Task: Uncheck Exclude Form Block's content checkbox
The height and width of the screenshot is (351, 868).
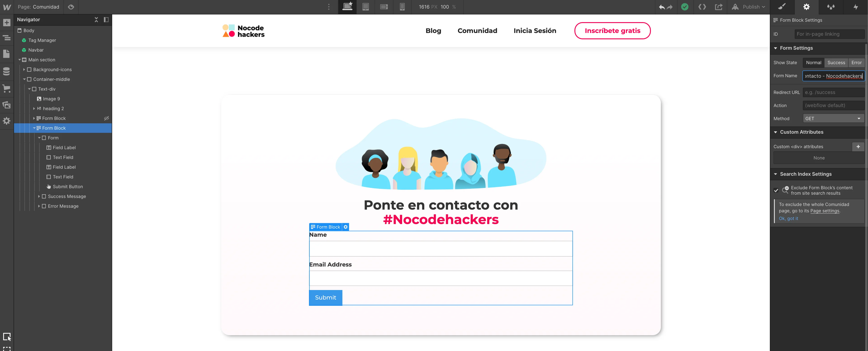Action: click(x=776, y=190)
